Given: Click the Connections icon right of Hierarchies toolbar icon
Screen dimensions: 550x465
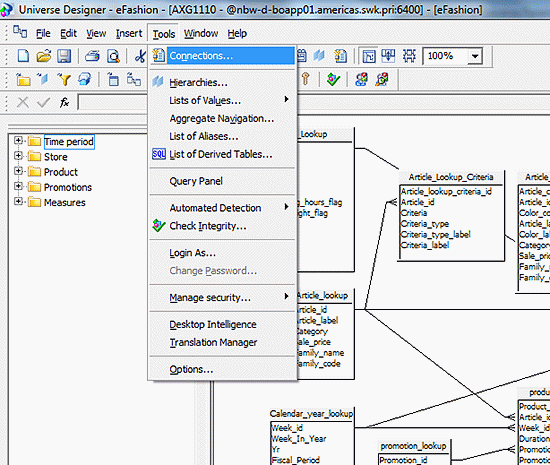Looking at the screenshot, I should tap(340, 56).
